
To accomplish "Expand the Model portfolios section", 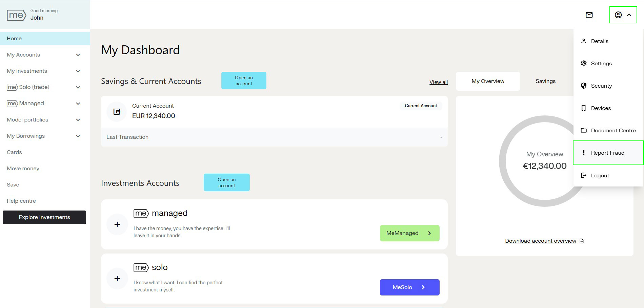I will tap(78, 120).
